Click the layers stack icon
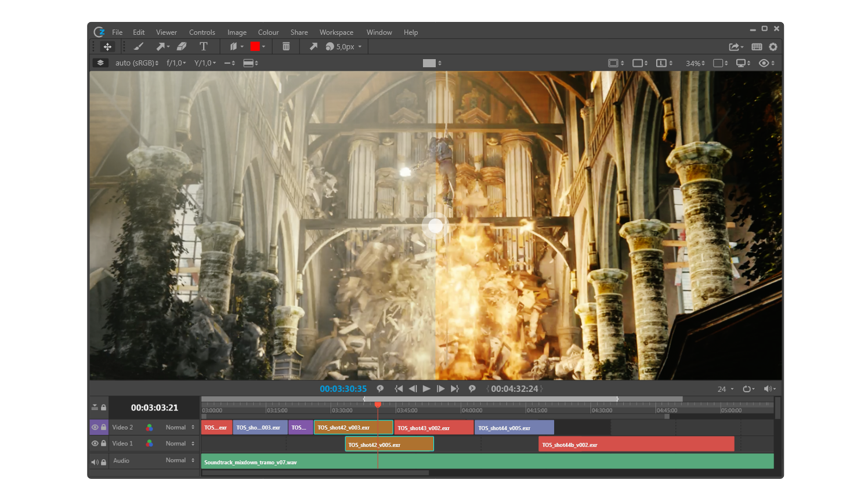 (x=100, y=63)
